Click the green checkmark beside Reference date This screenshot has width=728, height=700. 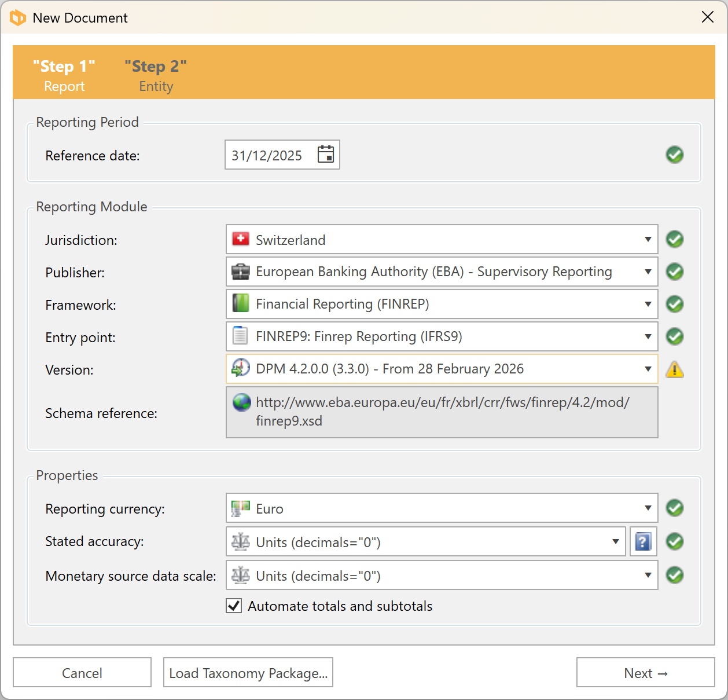click(675, 155)
